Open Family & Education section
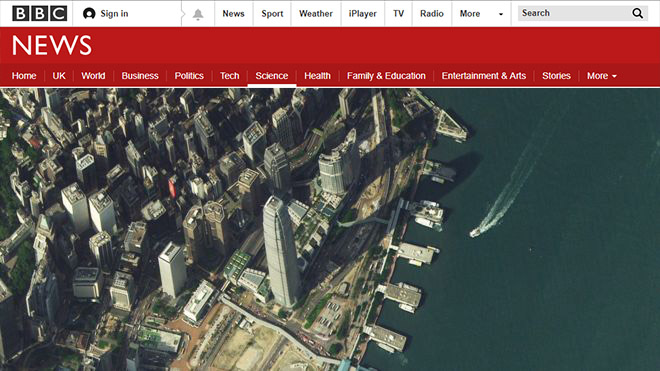This screenshot has width=660, height=371. pyautogui.click(x=386, y=76)
